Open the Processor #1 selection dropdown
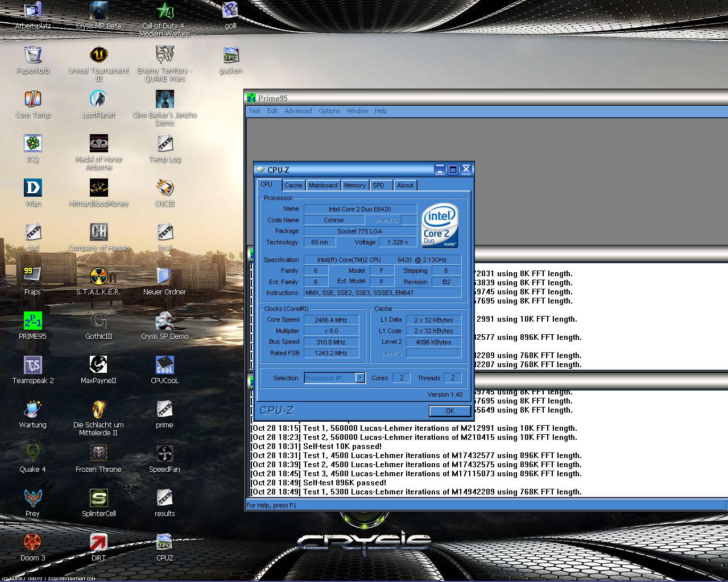The image size is (728, 582). [x=360, y=378]
